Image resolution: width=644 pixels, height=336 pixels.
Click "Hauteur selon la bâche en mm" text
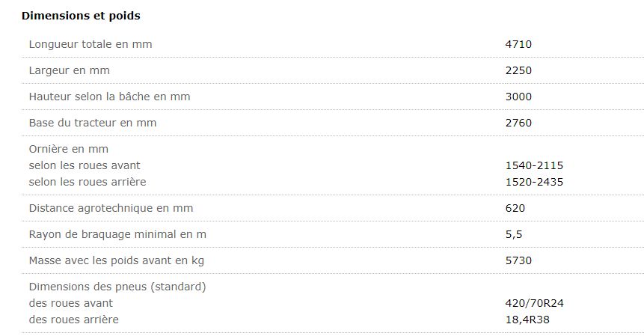[x=109, y=97]
